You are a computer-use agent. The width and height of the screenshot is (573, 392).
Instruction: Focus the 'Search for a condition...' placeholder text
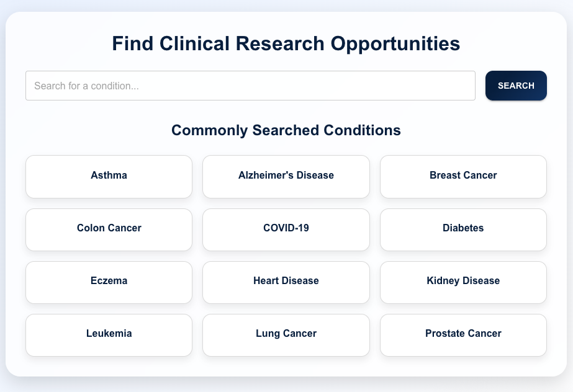click(87, 86)
